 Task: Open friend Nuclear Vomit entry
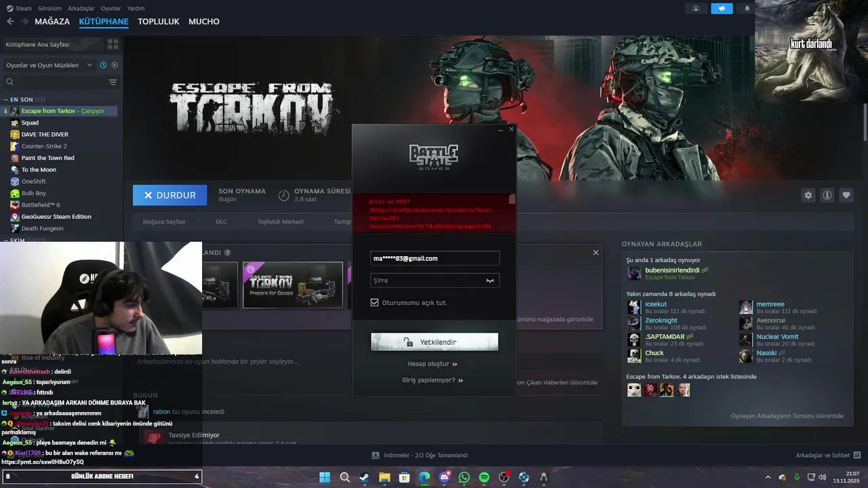[x=777, y=337]
